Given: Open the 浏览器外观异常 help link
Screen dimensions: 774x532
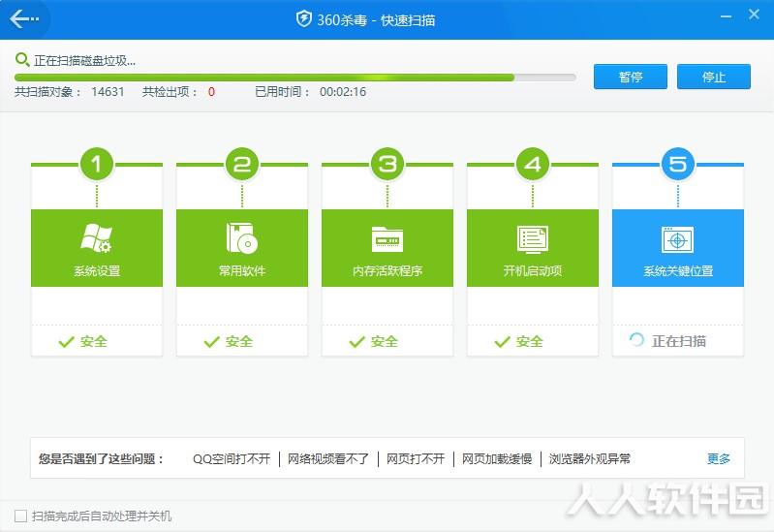Looking at the screenshot, I should click(590, 459).
